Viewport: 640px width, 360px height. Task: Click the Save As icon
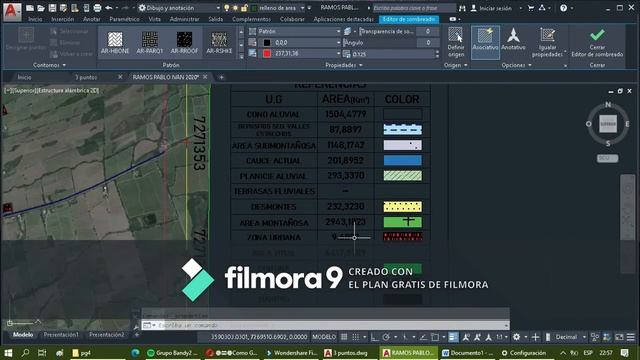[x=63, y=8]
